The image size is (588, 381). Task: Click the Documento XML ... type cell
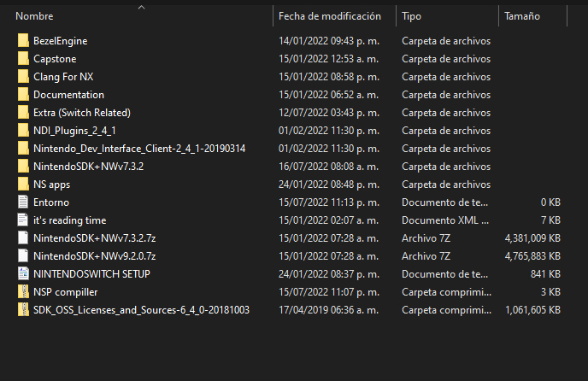point(445,220)
